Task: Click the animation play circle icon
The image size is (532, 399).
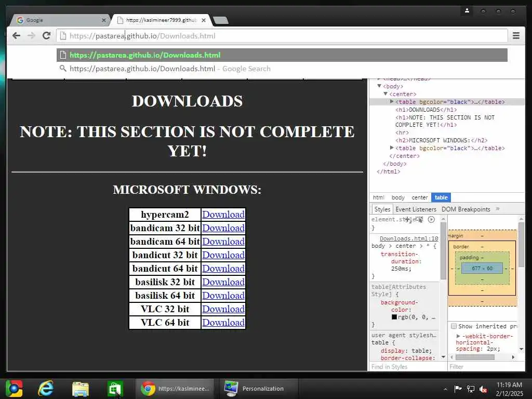Action: click(431, 220)
